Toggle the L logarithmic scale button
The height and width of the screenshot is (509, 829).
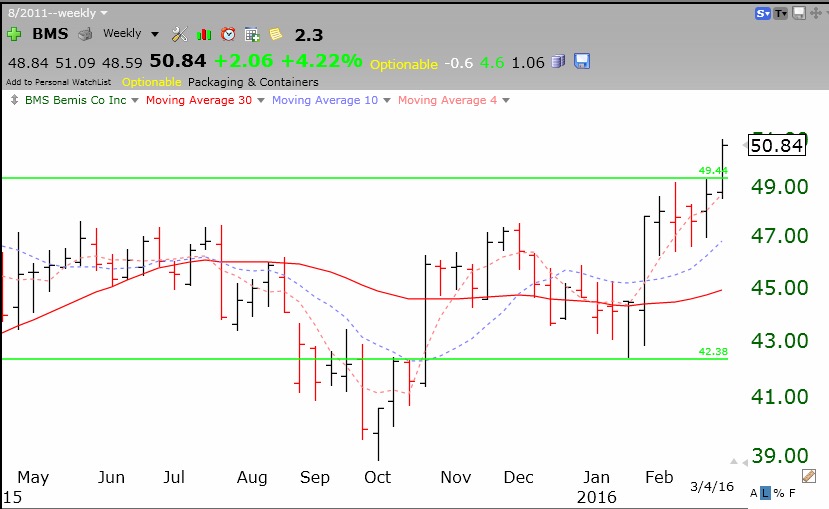point(765,493)
